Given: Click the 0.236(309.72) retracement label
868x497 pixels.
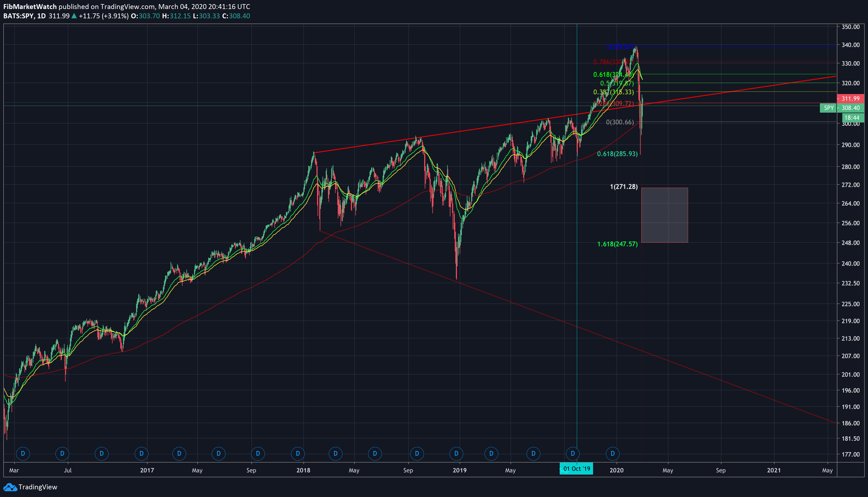Looking at the screenshot, I should (614, 103).
